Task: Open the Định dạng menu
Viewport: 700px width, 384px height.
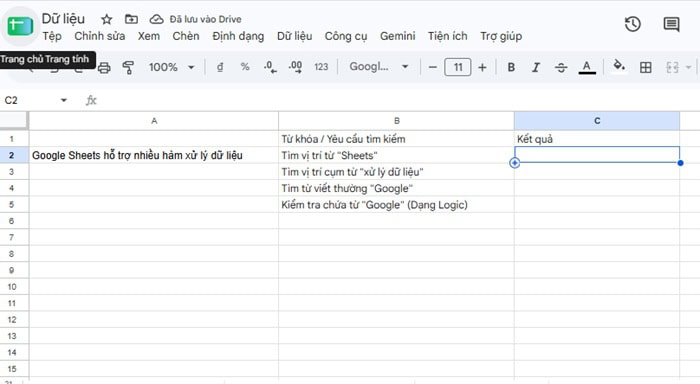Action: (x=238, y=36)
